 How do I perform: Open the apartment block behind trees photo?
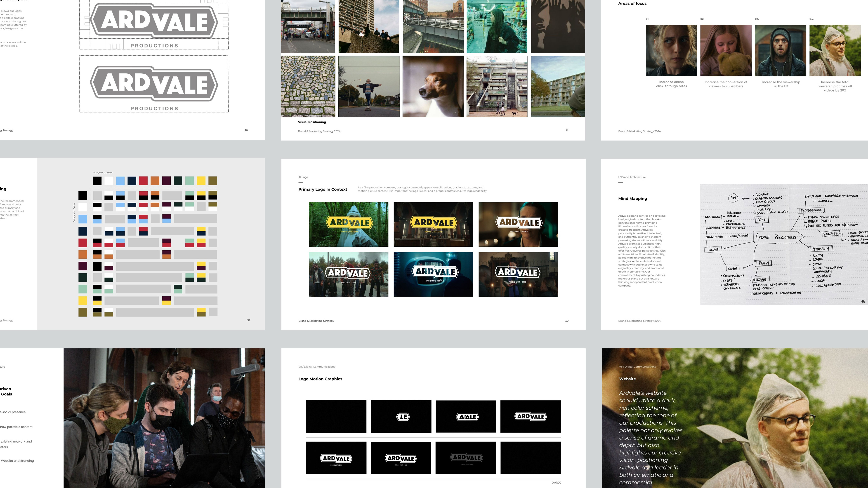pos(558,87)
